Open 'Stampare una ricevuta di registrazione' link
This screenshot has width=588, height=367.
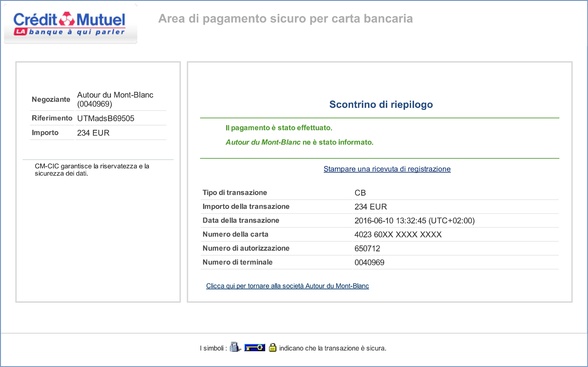tap(387, 169)
